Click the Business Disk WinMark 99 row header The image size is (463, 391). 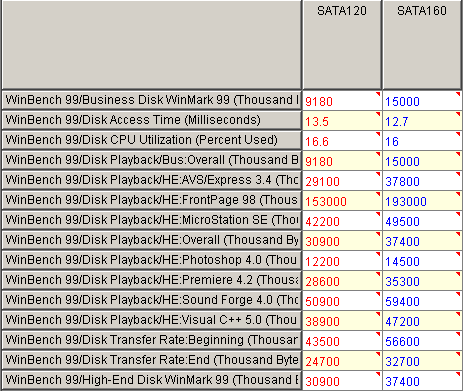pyautogui.click(x=151, y=100)
